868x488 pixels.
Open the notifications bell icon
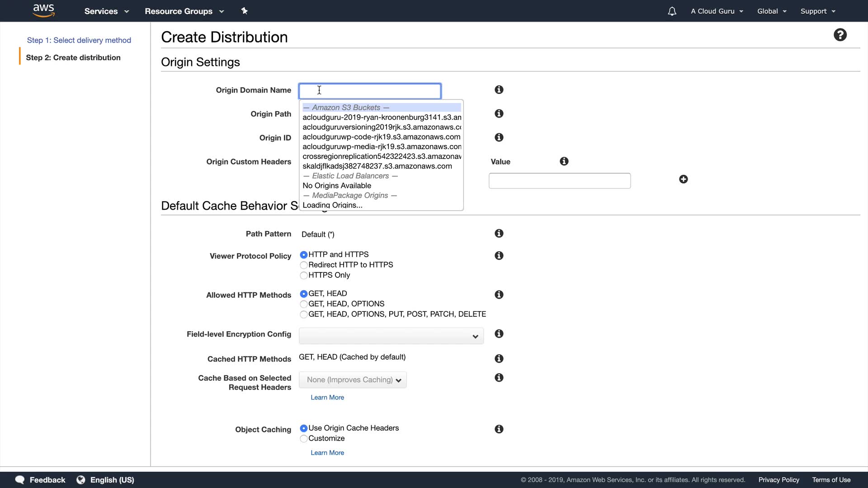(x=672, y=11)
